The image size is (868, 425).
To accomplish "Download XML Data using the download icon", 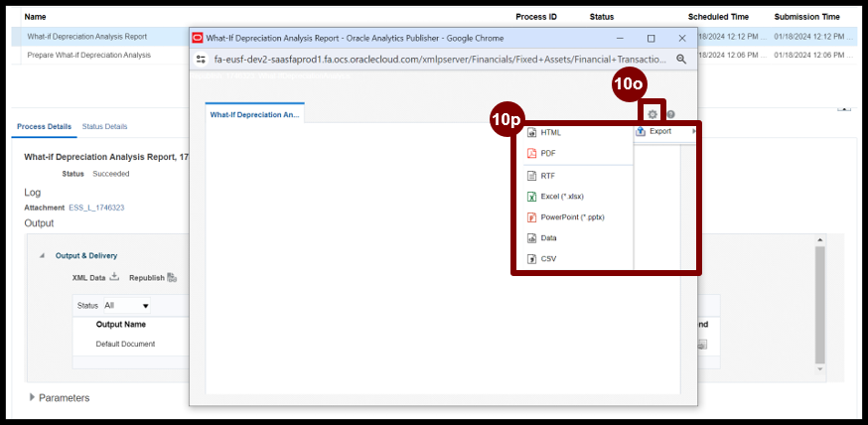I will 114,277.
